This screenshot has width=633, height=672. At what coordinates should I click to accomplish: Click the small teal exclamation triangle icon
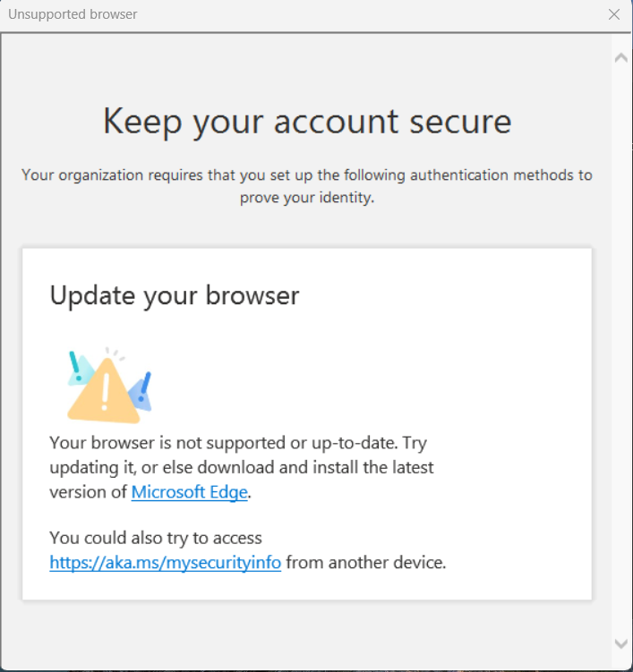point(80,368)
